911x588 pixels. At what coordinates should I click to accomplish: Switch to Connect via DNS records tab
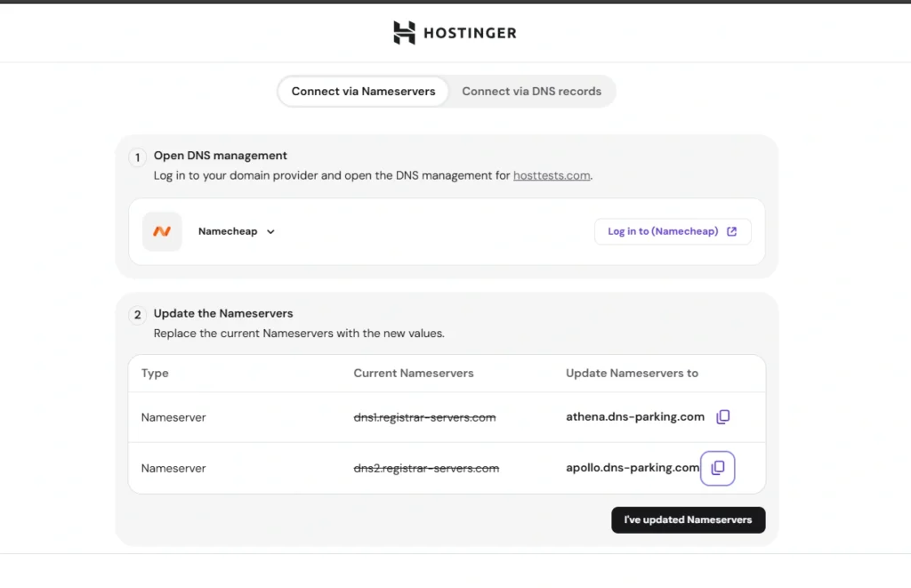tap(531, 91)
